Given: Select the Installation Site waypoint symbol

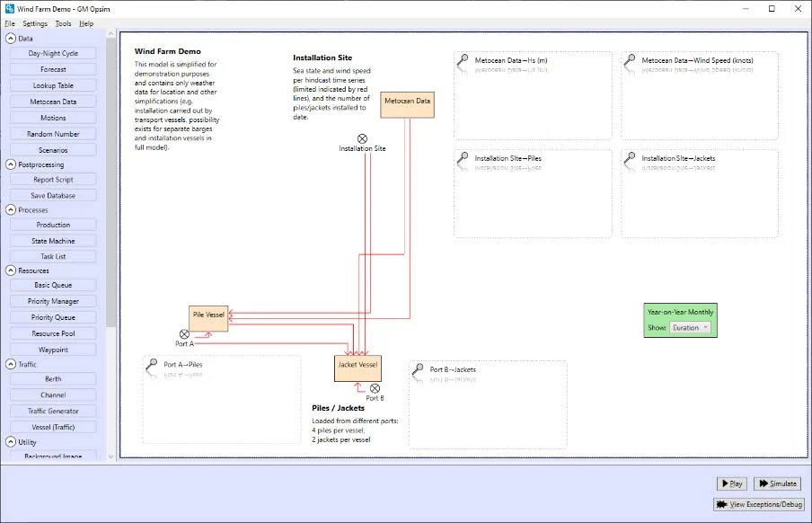Looking at the screenshot, I should 362,138.
